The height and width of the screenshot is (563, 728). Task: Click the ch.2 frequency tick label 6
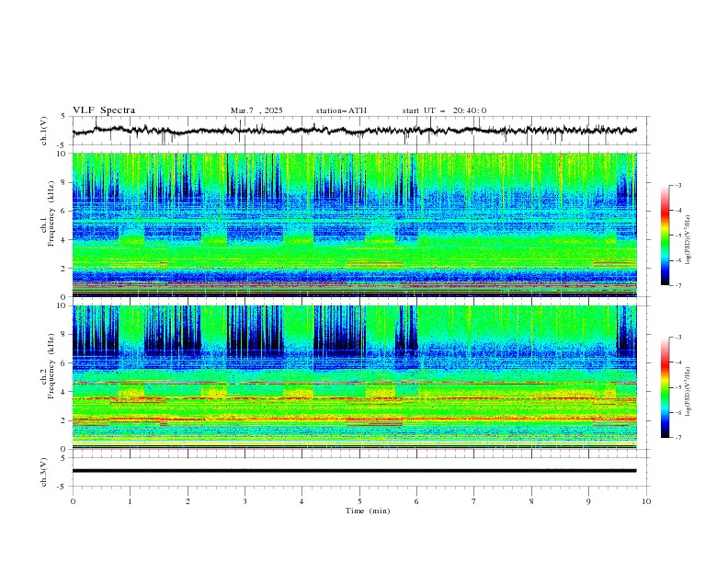[x=65, y=363]
